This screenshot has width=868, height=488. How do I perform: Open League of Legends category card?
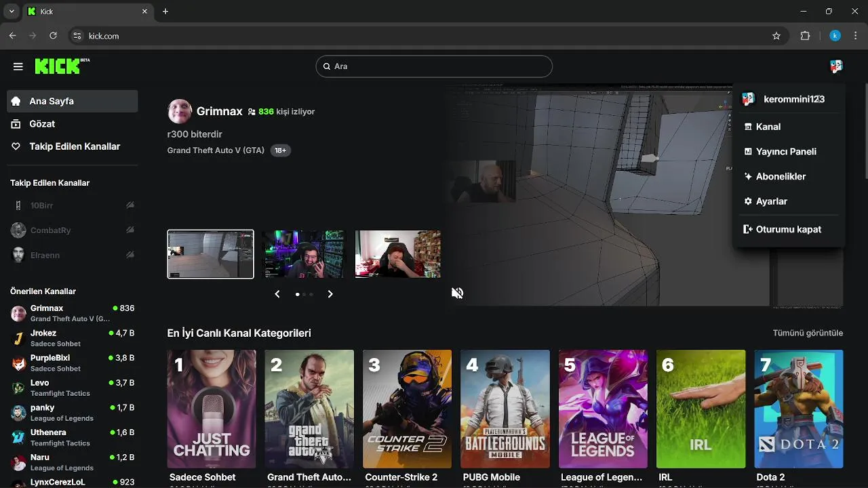pos(603,409)
